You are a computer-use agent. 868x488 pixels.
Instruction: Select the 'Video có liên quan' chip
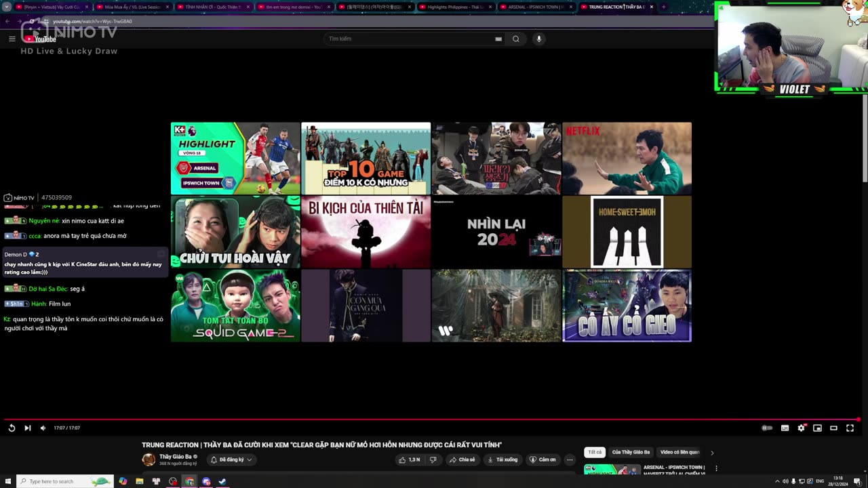679,452
